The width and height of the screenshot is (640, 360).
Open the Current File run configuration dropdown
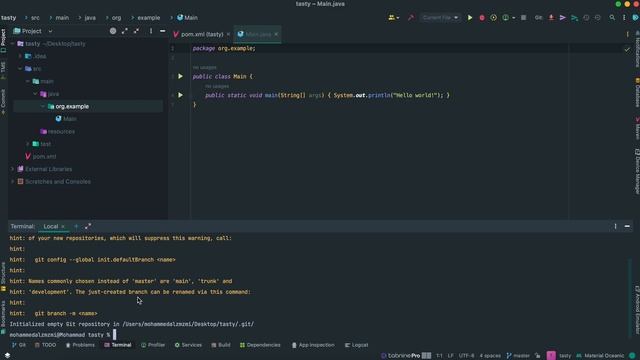[x=440, y=18]
